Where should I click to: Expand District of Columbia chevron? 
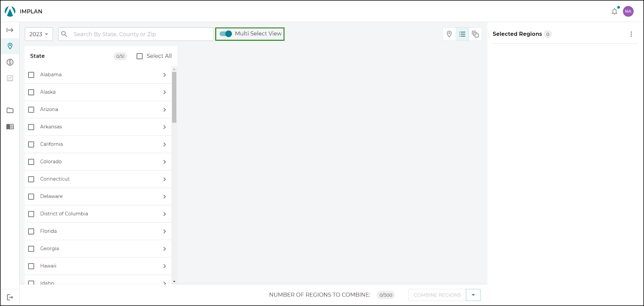click(x=165, y=214)
